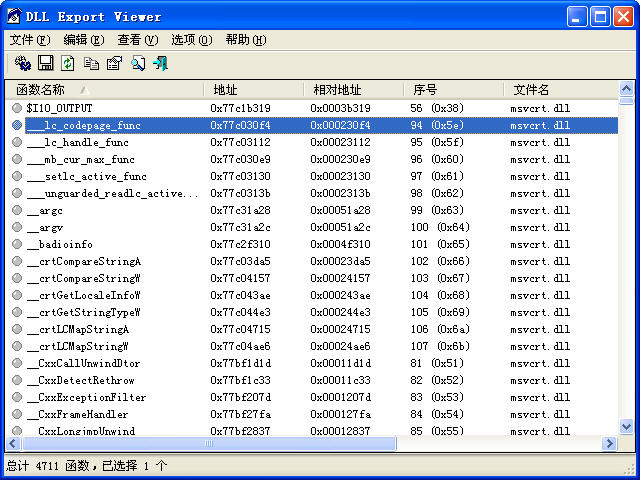Viewport: 640px width, 480px height.
Task: Click the properties toolbar icon
Action: click(114, 64)
